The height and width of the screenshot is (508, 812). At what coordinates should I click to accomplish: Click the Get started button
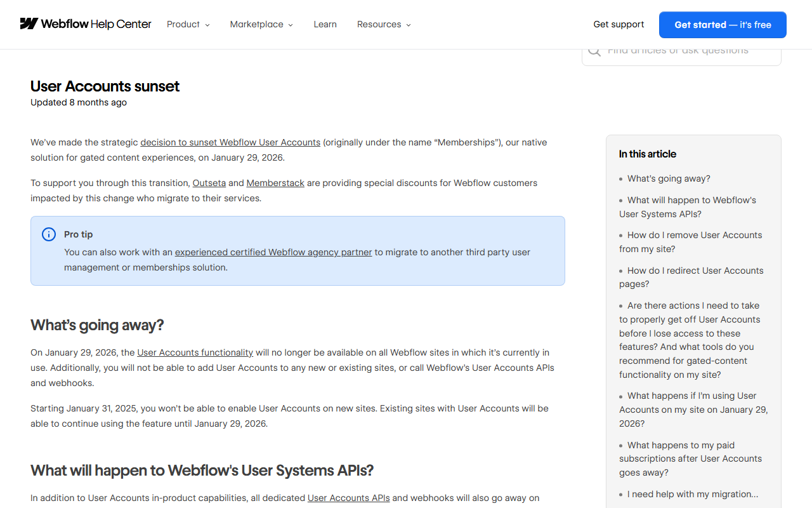click(x=723, y=25)
